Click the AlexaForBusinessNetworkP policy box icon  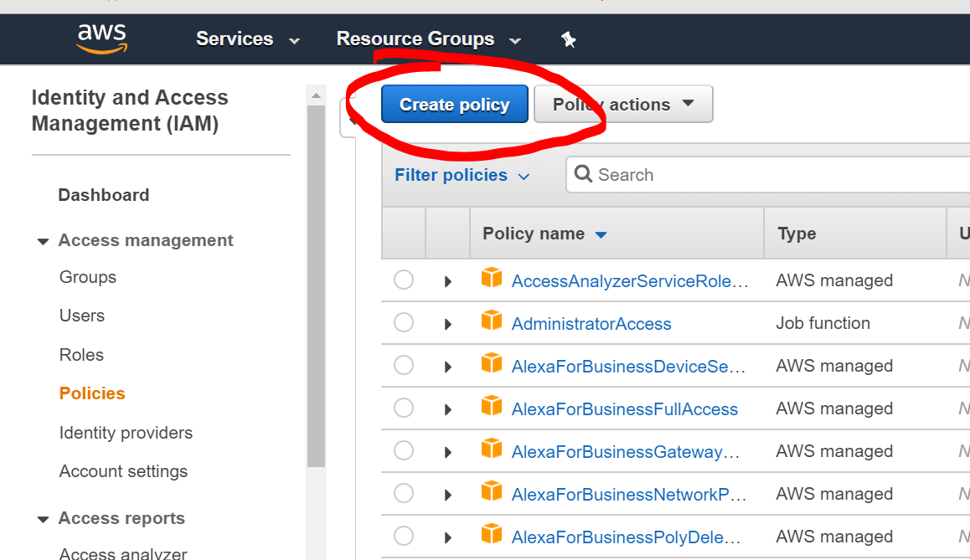(492, 493)
